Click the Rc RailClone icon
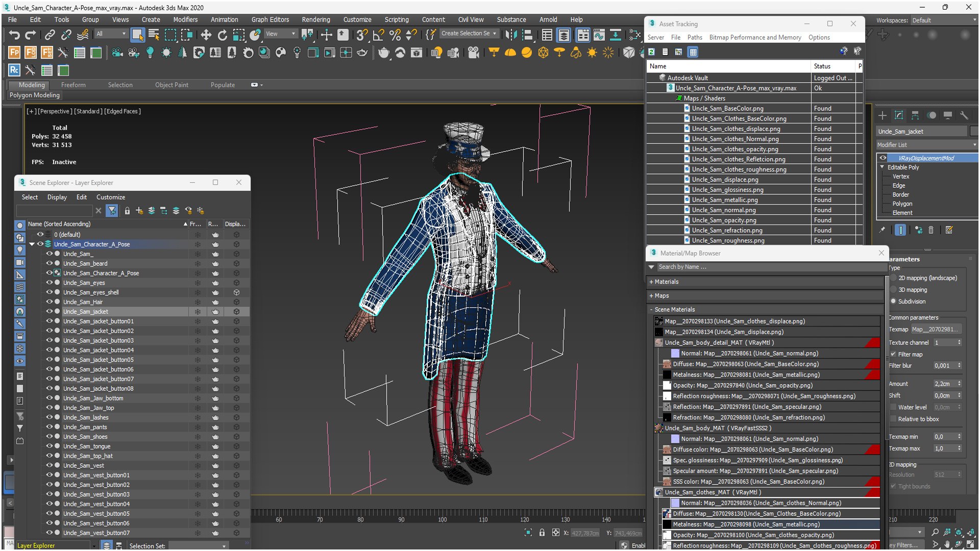The height and width of the screenshot is (551, 980). [x=14, y=70]
